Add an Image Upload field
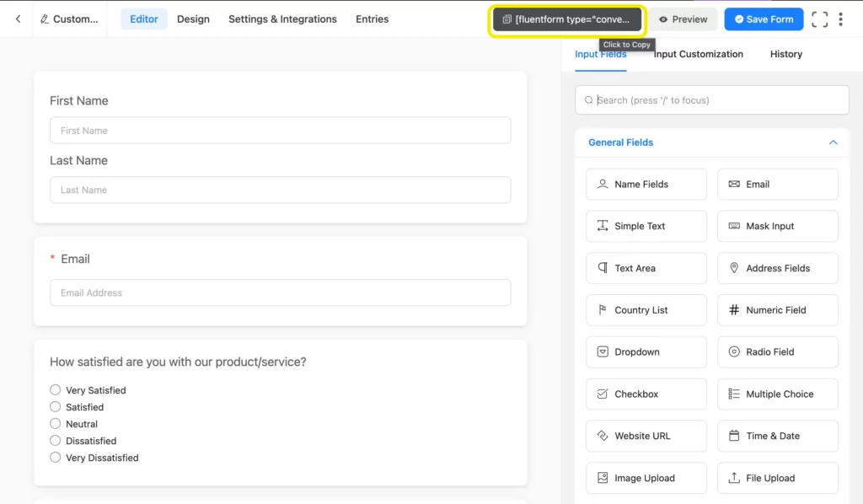The image size is (863, 504). click(646, 478)
